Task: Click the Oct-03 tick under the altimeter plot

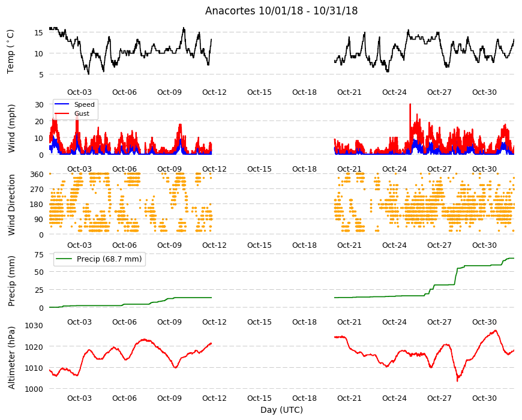Action: [x=79, y=398]
